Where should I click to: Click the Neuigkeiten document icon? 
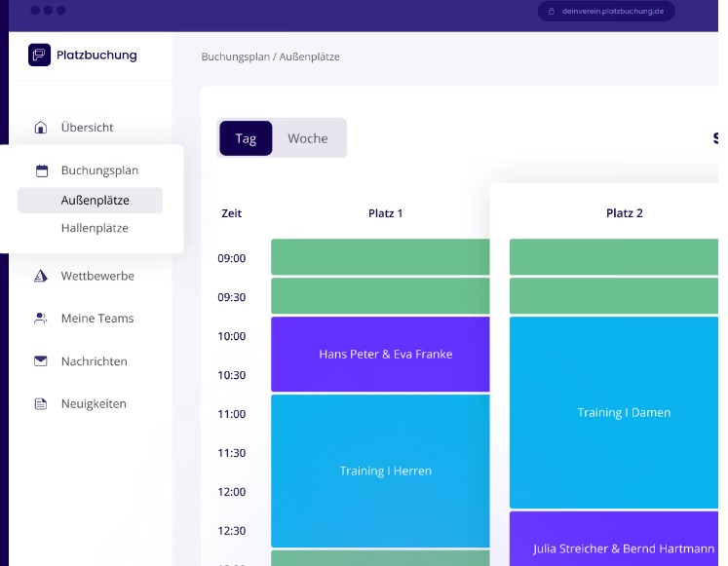pos(41,404)
